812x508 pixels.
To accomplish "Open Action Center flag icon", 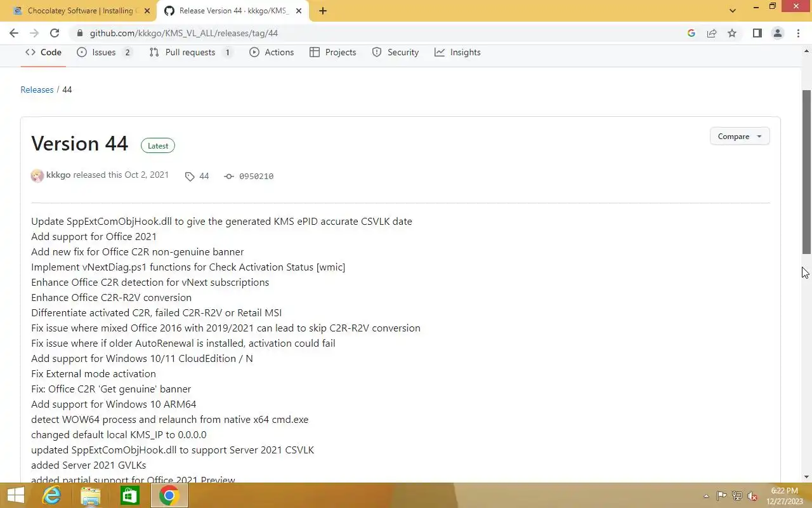I will pos(721,496).
